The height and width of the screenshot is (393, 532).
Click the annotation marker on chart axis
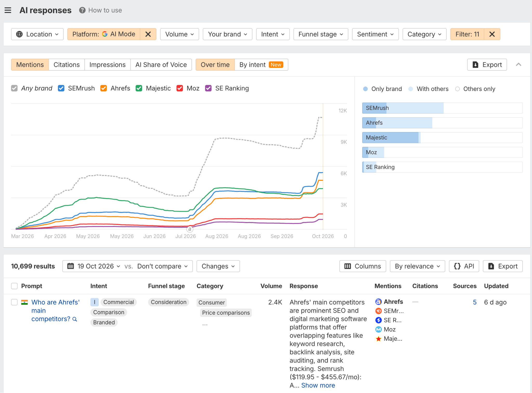190,229
